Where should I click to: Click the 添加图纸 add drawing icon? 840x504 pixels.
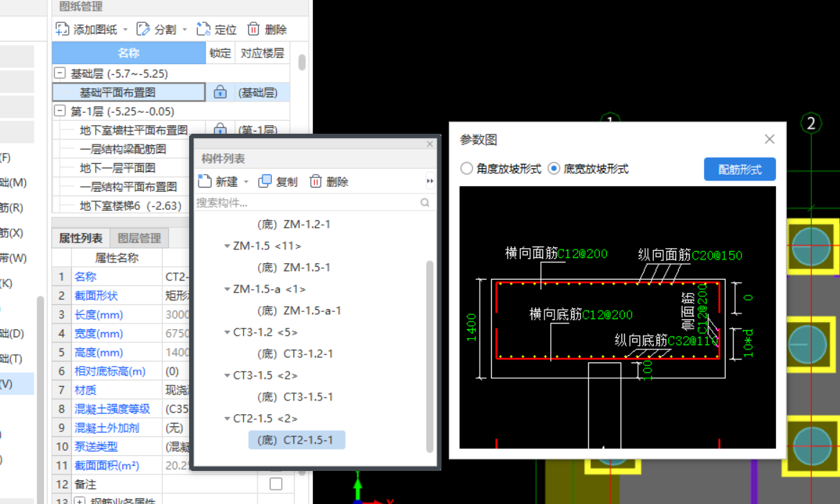tap(63, 29)
